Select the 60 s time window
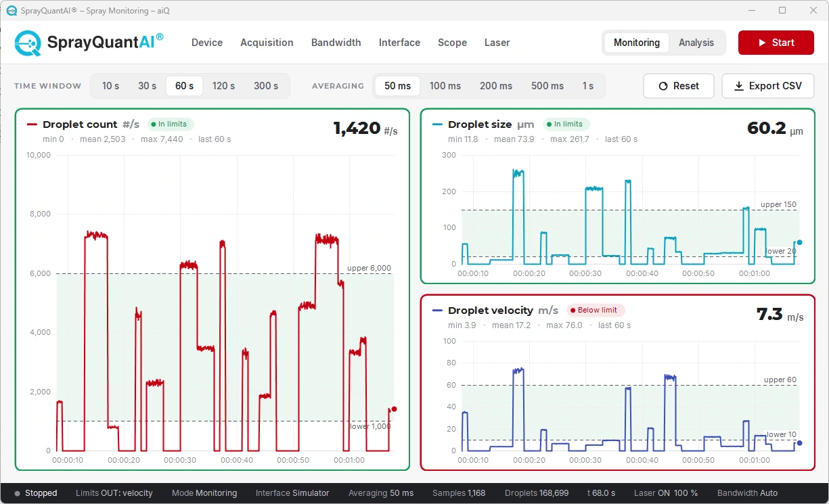This screenshot has height=504, width=829. [x=184, y=86]
